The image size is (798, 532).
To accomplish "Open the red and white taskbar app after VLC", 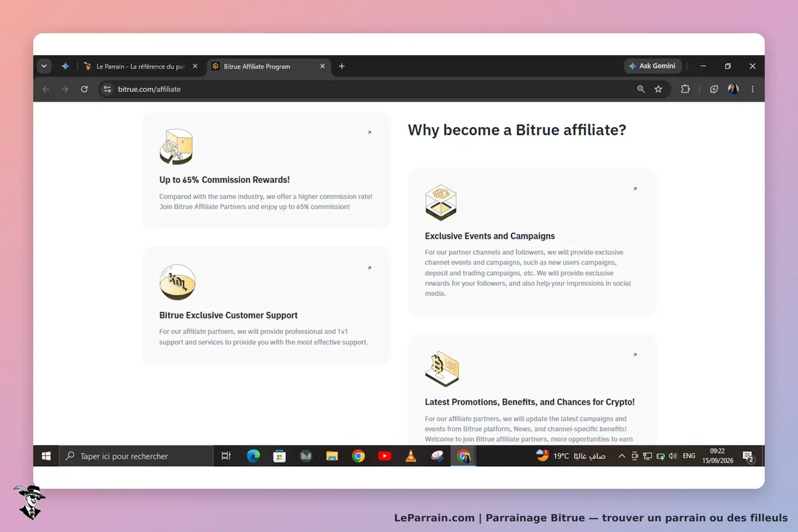I will tap(437, 456).
